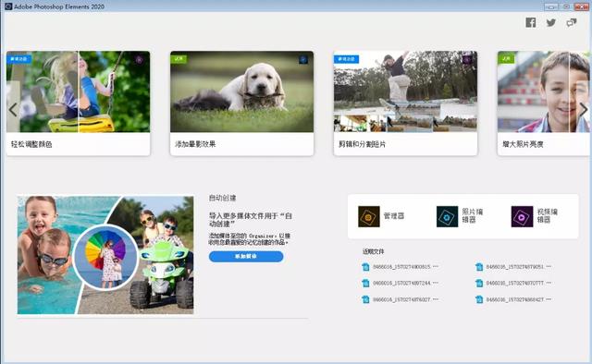The image size is (592, 364).
Task: Open the 添加晕影效果 puppy thumbnail
Action: pyautogui.click(x=241, y=91)
